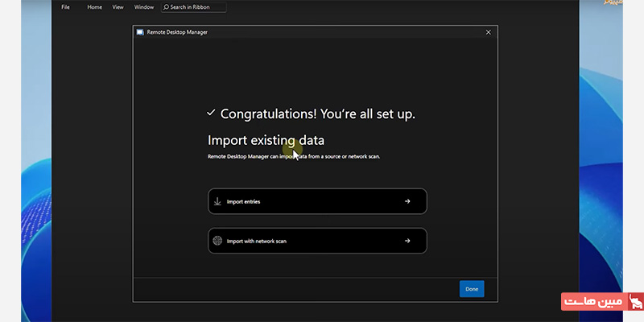
Task: Open the File menu
Action: pyautogui.click(x=65, y=7)
